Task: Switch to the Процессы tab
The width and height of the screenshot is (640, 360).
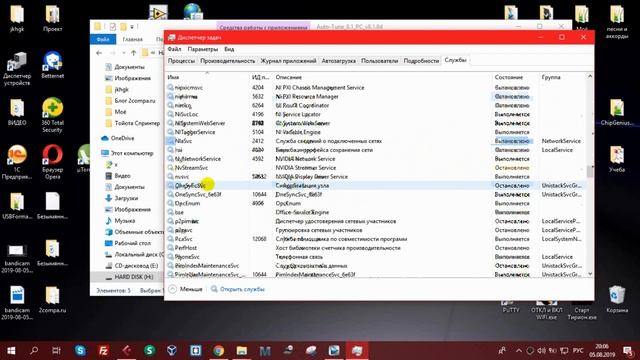Action: point(181,61)
